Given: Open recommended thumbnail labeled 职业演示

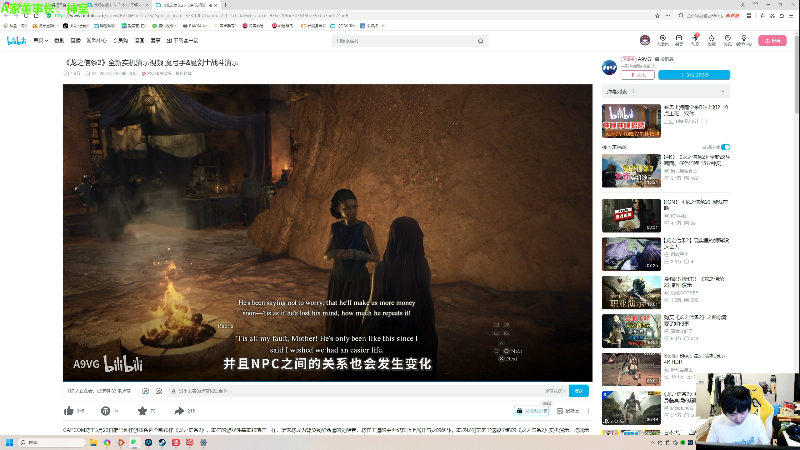Looking at the screenshot, I should point(631,292).
